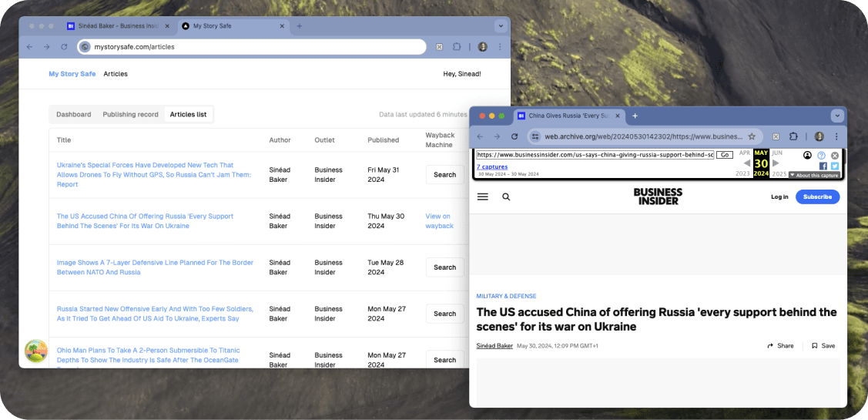Image resolution: width=868 pixels, height=420 pixels.
Task: Click Wayback help question mark icon
Action: [822, 156]
